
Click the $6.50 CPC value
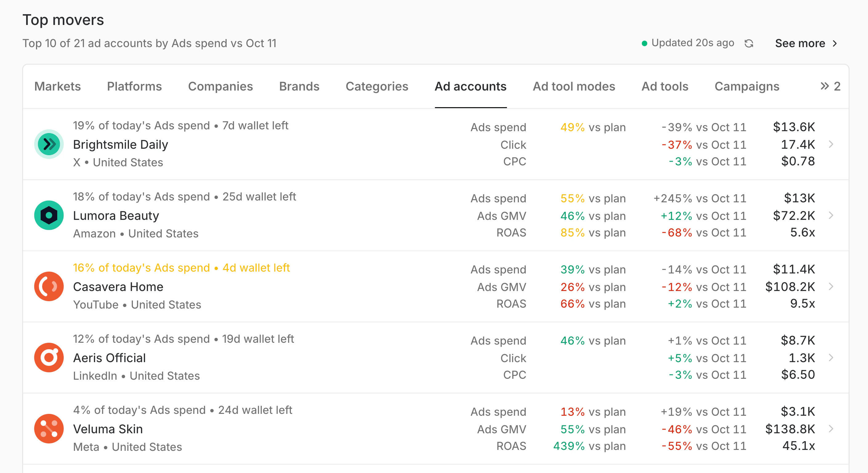pyautogui.click(x=798, y=374)
